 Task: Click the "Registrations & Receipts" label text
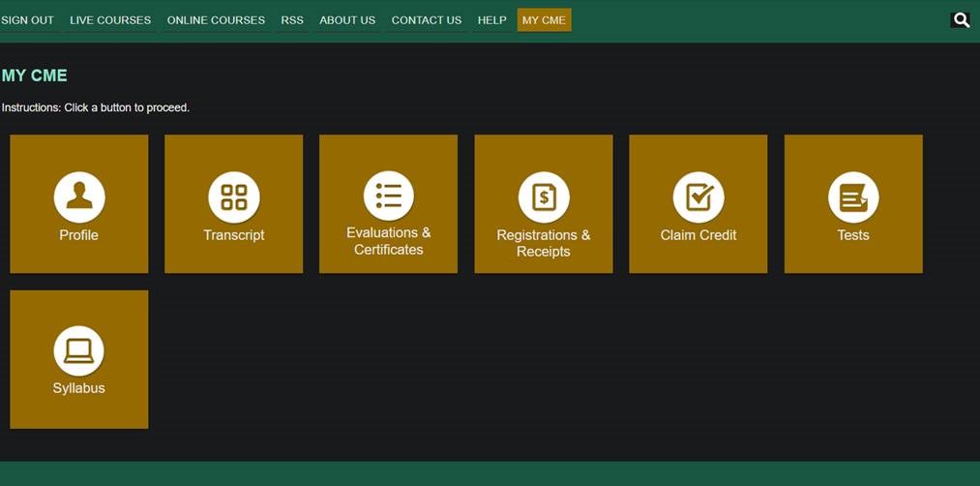544,243
